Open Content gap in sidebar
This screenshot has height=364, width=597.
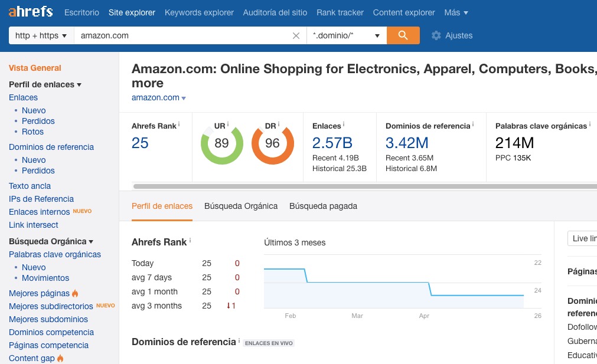pyautogui.click(x=32, y=358)
